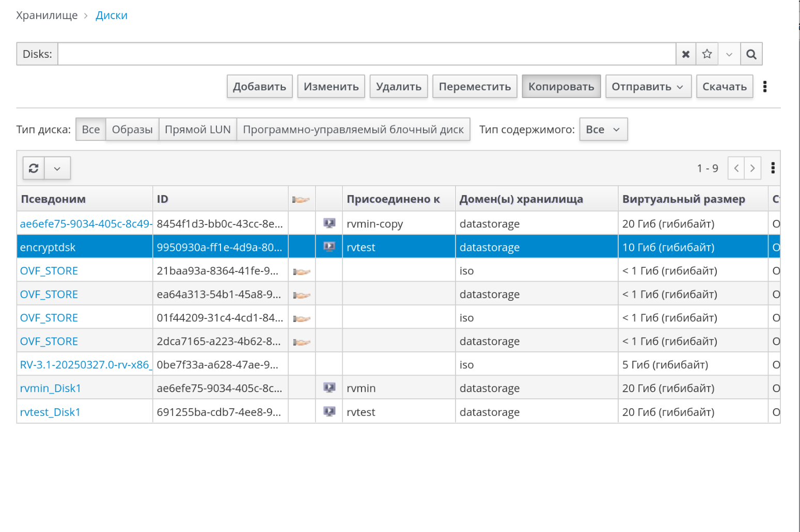This screenshot has width=800, height=532.
Task: Select Прямой LUN disk type filter
Action: tap(197, 130)
